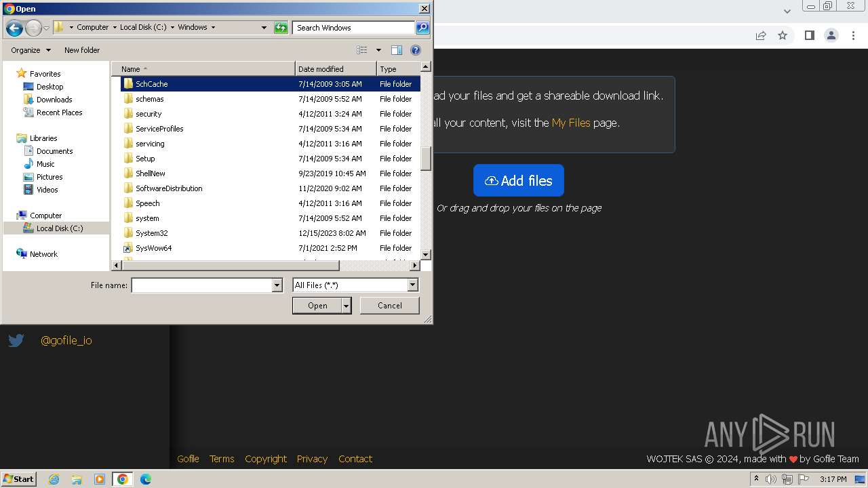Expand the Windows breadcrumb dropdown arrow
868x488 pixels.
click(213, 28)
